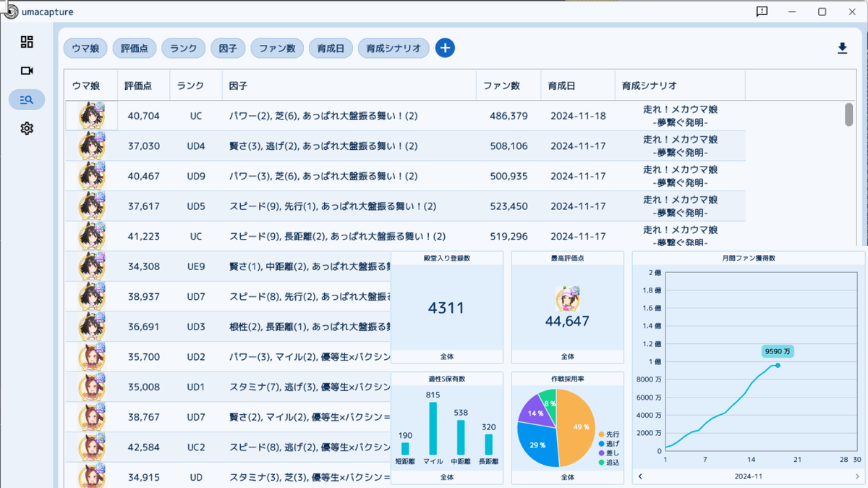Click the 長距離 bar labeled 320
Screen dimensions: 868x488
pos(488,445)
